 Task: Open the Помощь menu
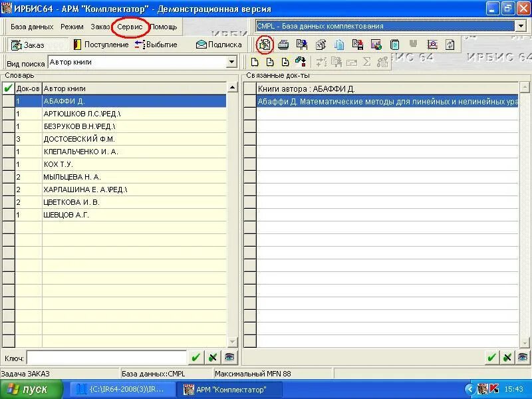[x=163, y=27]
